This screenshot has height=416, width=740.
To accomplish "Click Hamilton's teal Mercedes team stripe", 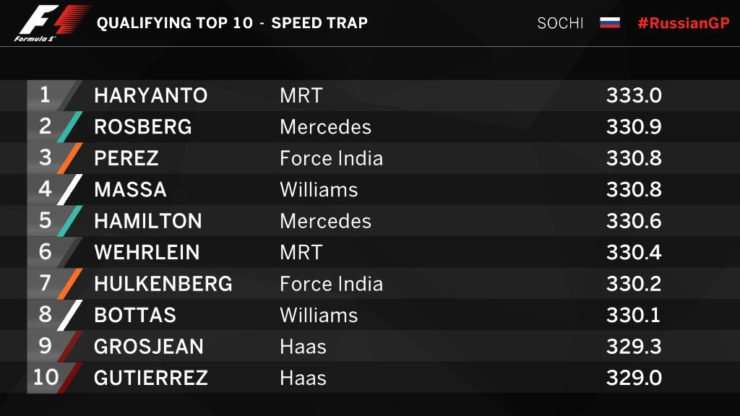I will tap(70, 221).
